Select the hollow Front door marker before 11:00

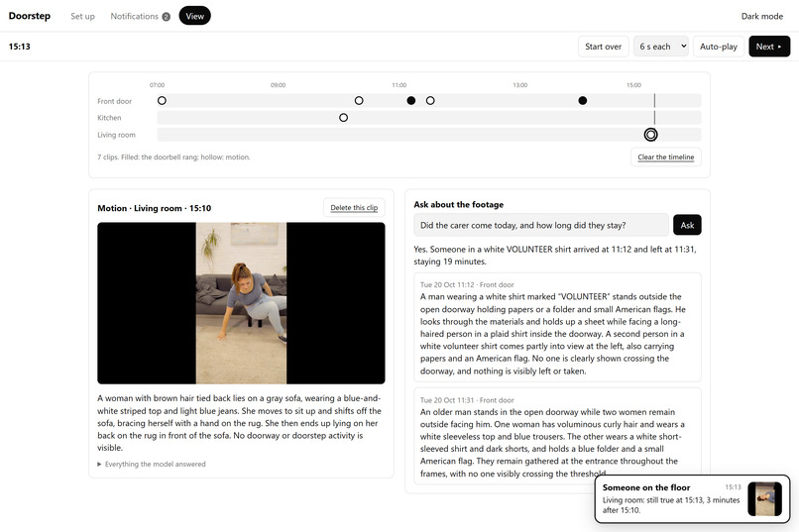359,101
